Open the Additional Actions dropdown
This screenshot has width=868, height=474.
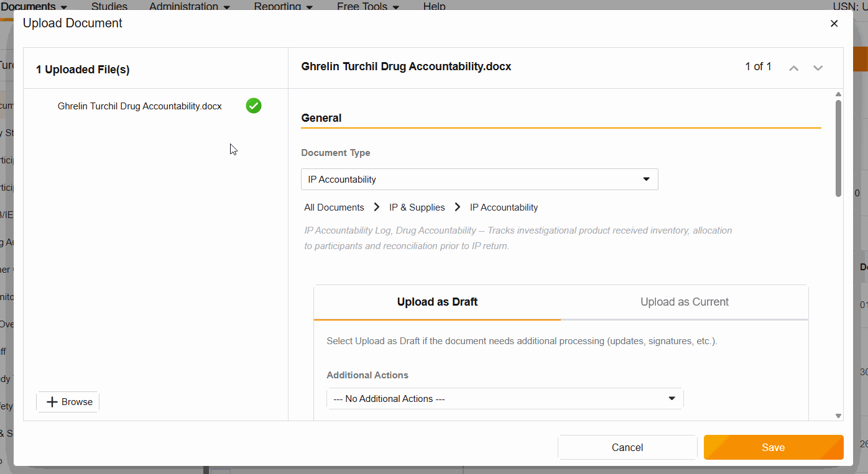505,399
